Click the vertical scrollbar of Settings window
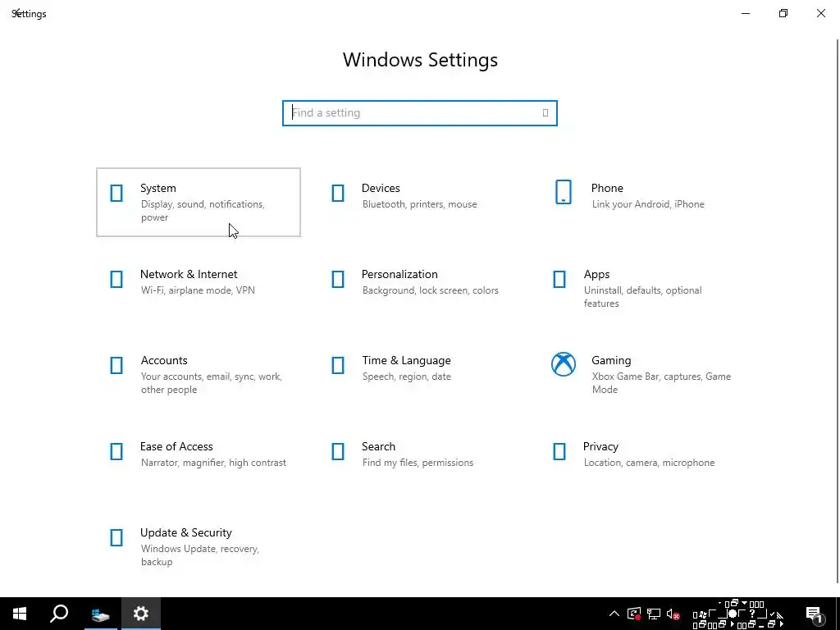 [x=838, y=311]
